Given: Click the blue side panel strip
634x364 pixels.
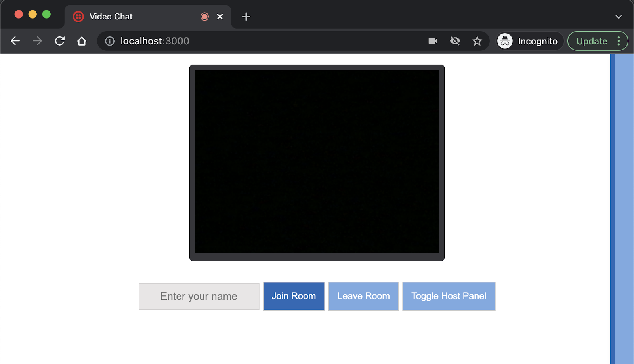Looking at the screenshot, I should tap(622, 209).
